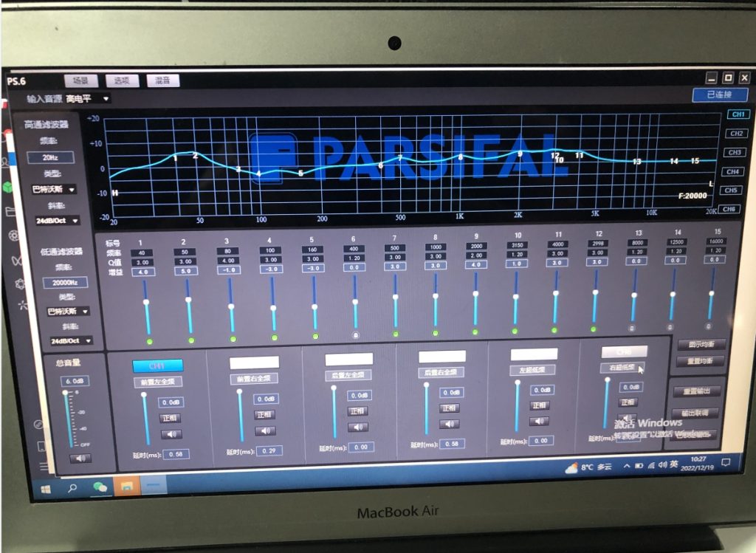Click the 已连接 connection button

[720, 95]
